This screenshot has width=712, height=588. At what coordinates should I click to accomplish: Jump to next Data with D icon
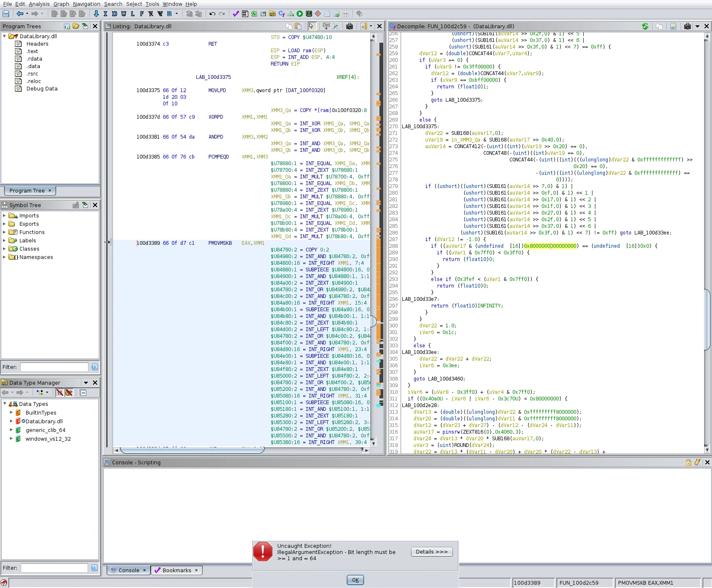(115, 14)
